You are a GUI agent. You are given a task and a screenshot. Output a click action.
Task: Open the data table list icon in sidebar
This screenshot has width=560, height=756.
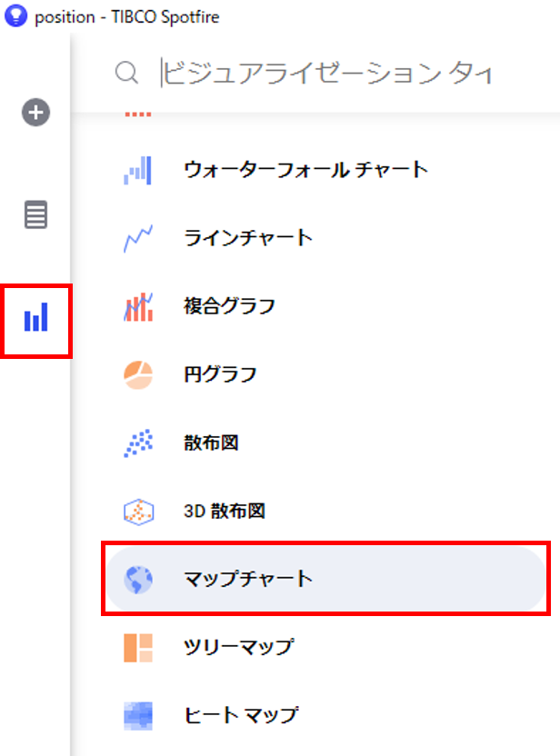(35, 214)
